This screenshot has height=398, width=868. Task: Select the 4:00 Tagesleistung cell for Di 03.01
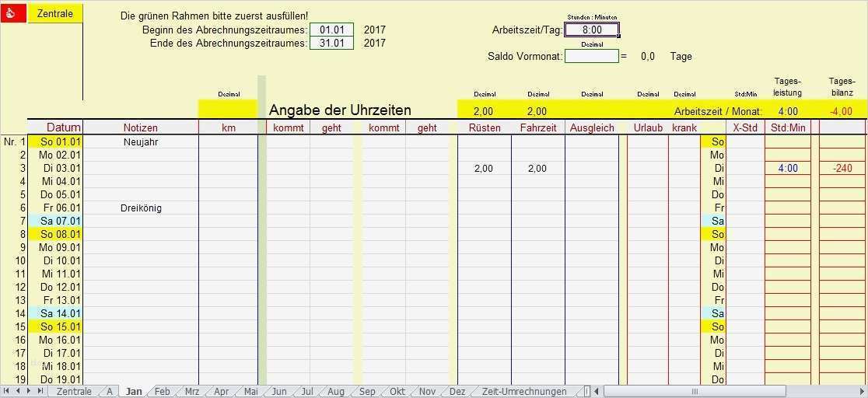tap(788, 168)
